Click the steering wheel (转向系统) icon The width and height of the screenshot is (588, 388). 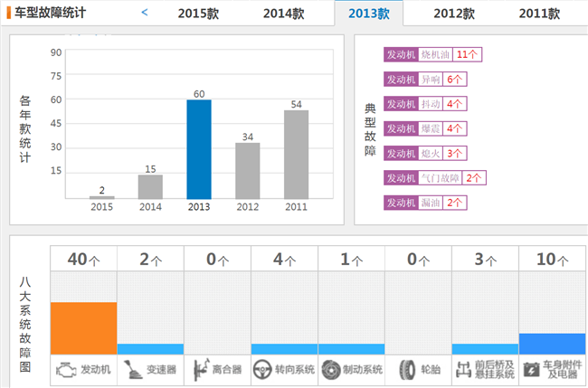261,370
